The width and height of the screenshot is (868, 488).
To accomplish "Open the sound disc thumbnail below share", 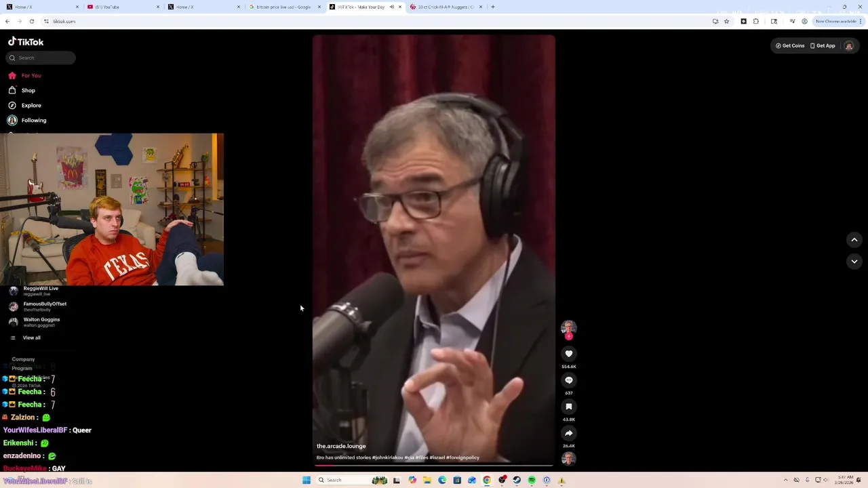I will [569, 459].
